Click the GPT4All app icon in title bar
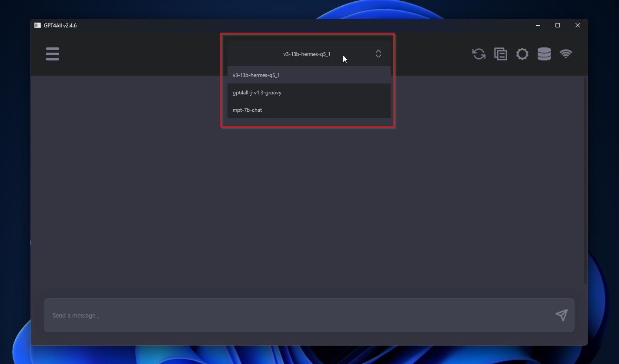The image size is (619, 364). click(38, 25)
